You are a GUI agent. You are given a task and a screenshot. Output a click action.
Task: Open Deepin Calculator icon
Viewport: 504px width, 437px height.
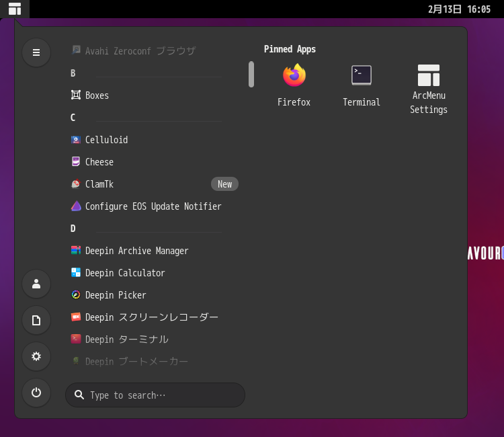click(76, 273)
